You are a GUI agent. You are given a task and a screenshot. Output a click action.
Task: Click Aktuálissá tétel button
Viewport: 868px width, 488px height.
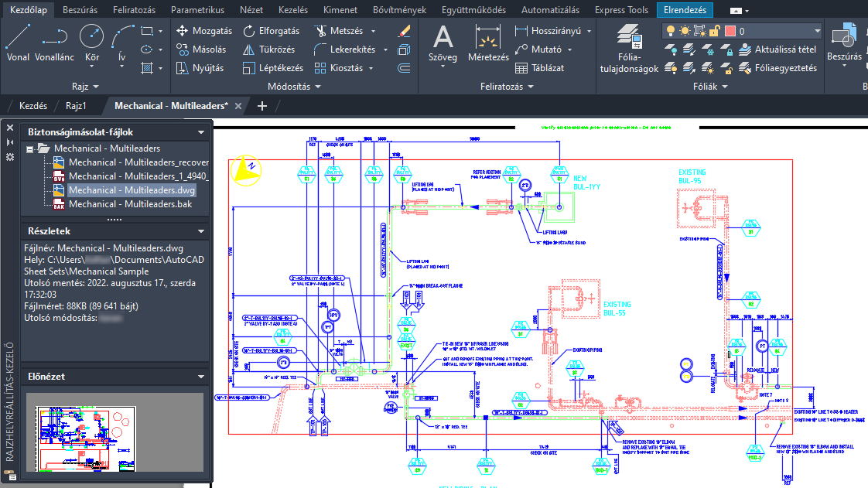(x=777, y=49)
